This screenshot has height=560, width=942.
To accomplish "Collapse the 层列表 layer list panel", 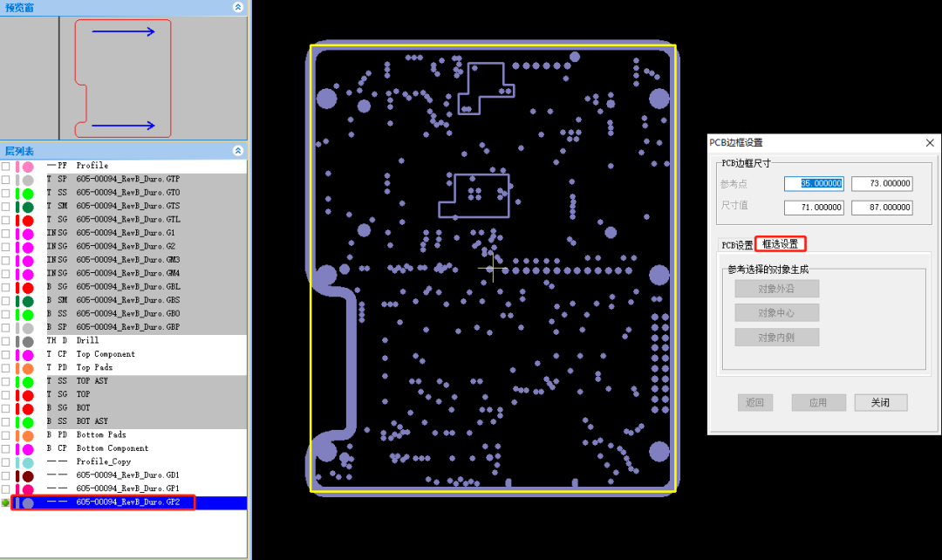I will coord(238,151).
